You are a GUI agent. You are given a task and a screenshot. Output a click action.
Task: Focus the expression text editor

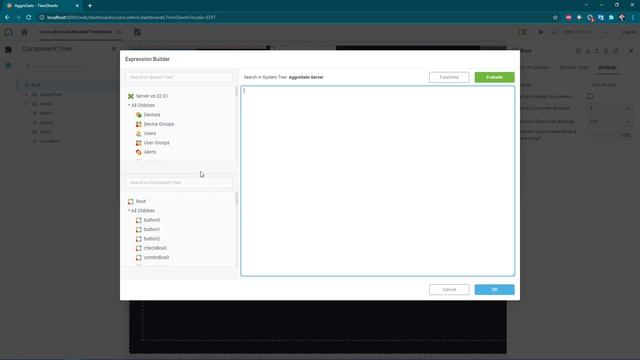(378, 181)
